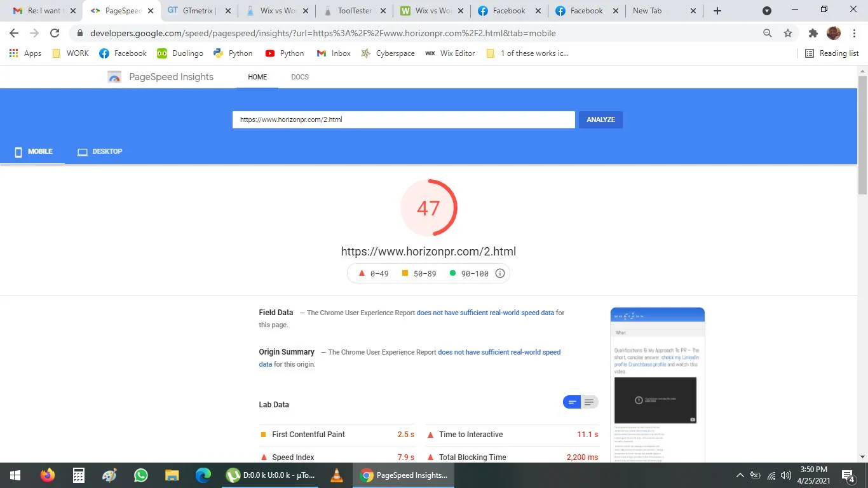
Task: Open the Extensions puzzle icon
Action: (x=813, y=33)
